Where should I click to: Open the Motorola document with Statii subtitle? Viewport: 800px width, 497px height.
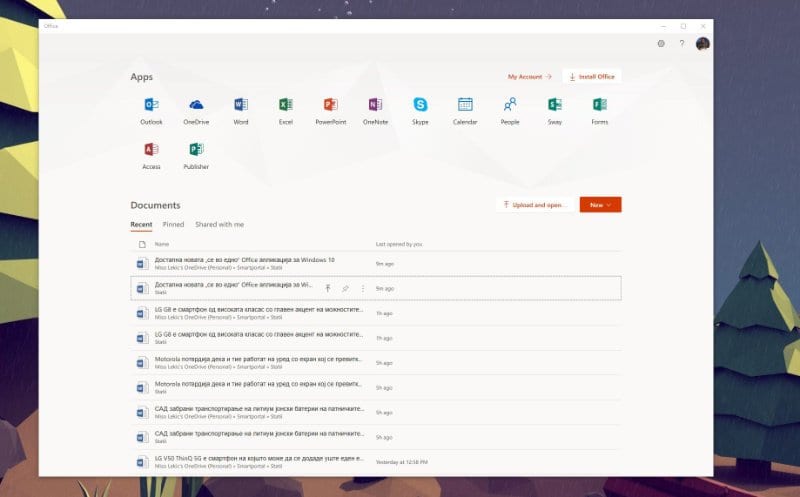pos(376,387)
